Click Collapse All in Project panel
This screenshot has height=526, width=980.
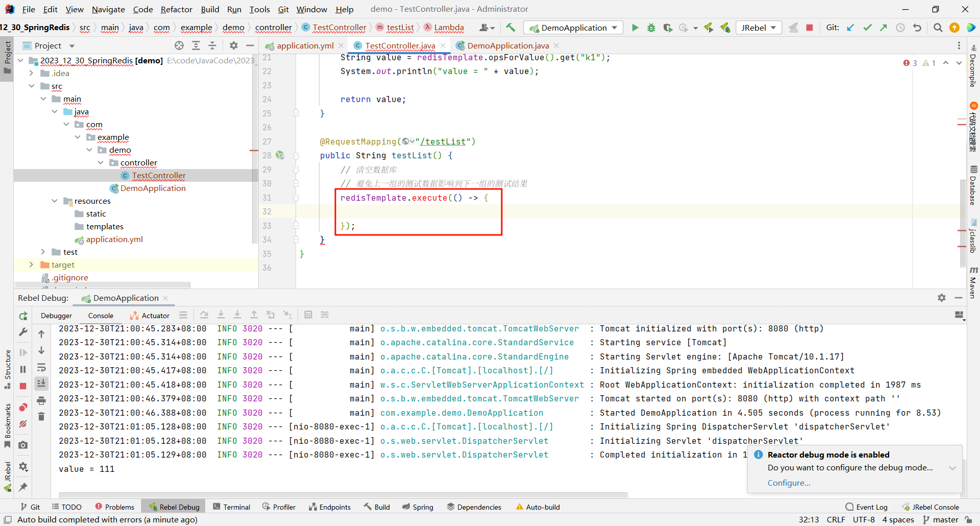(212, 45)
